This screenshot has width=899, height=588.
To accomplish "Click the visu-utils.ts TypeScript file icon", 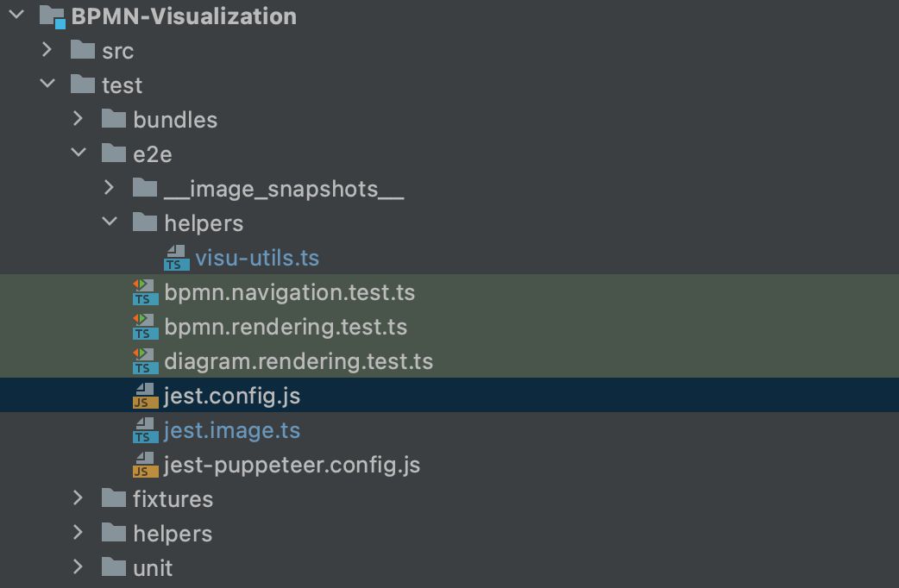I will [177, 258].
